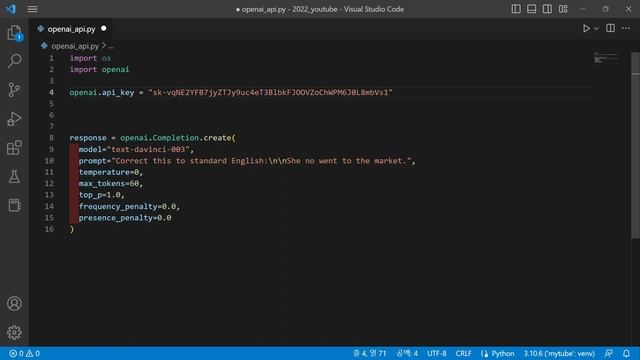Change indentation spaces setting in status bar
640x360 pixels.
click(407, 353)
